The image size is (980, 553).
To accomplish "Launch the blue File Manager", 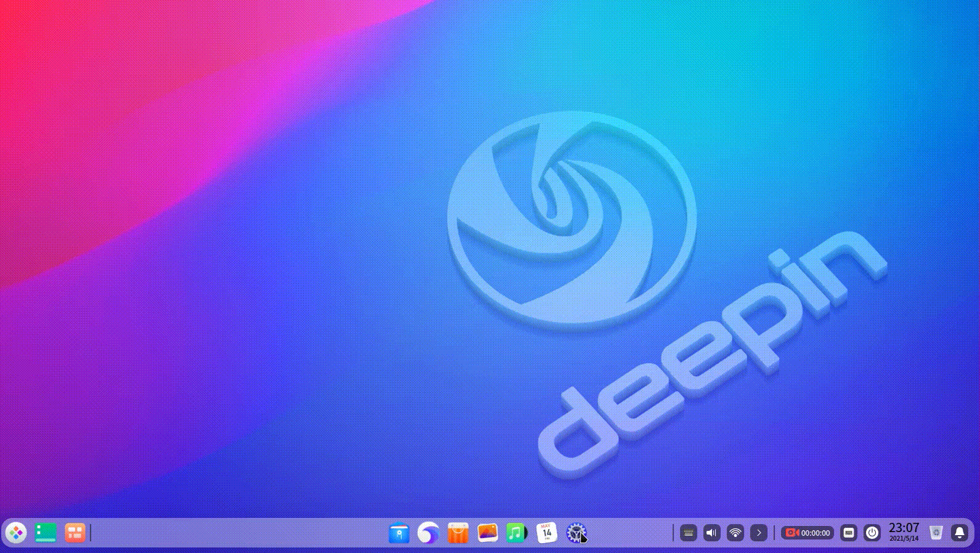I will click(x=399, y=533).
